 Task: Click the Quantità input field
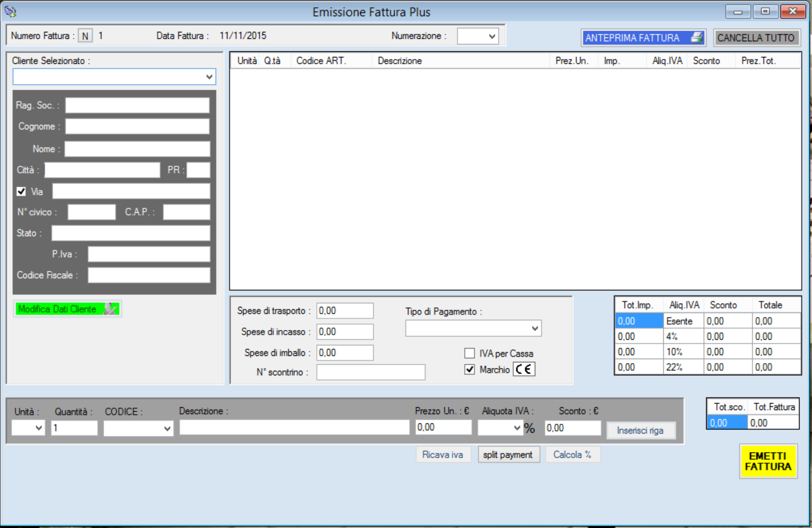(x=74, y=428)
